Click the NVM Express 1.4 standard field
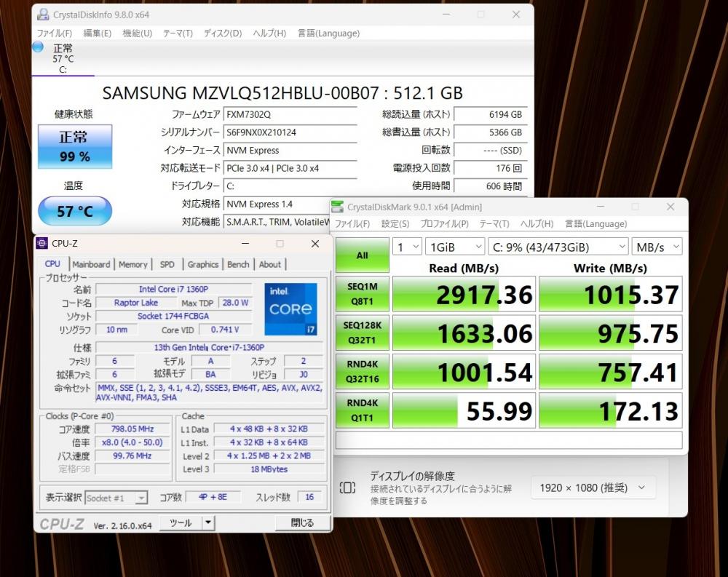The height and width of the screenshot is (577, 728). [x=277, y=204]
